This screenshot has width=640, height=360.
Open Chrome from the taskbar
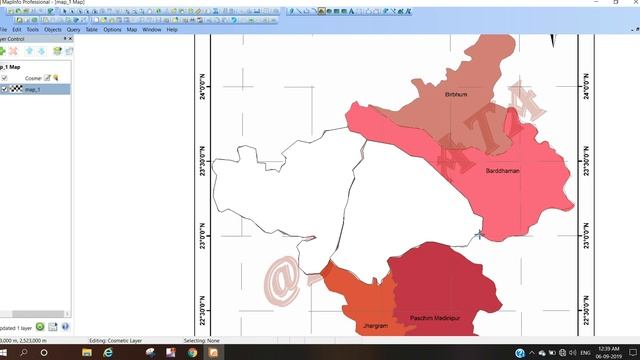pos(192,352)
